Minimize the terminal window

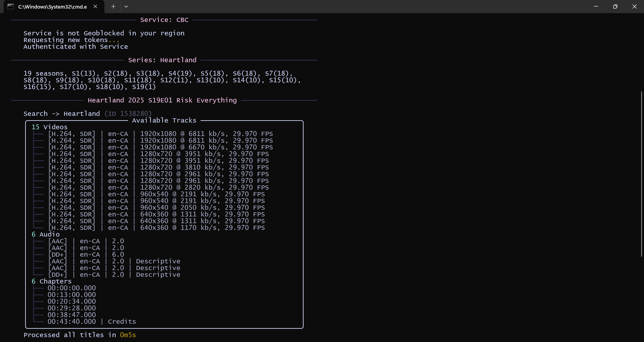click(x=596, y=7)
